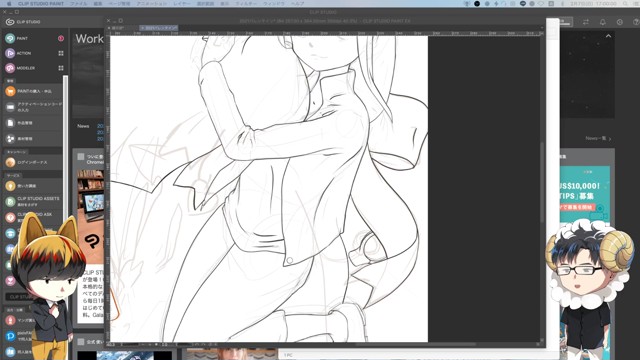Open the 編集 (Edit) menu
640x360 pixels.
click(x=98, y=3)
